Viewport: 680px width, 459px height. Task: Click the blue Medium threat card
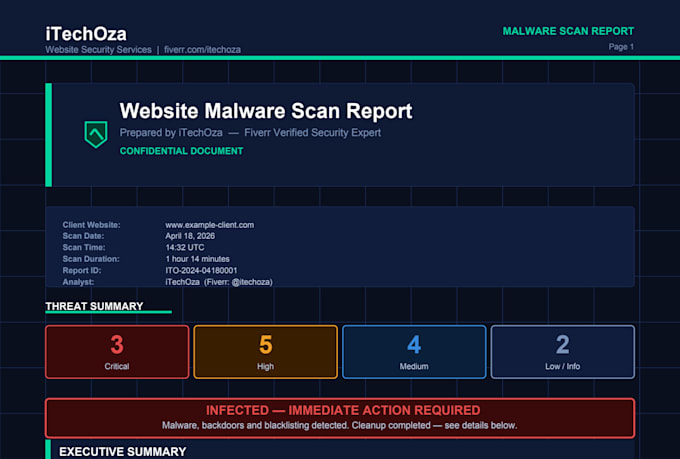(x=414, y=352)
